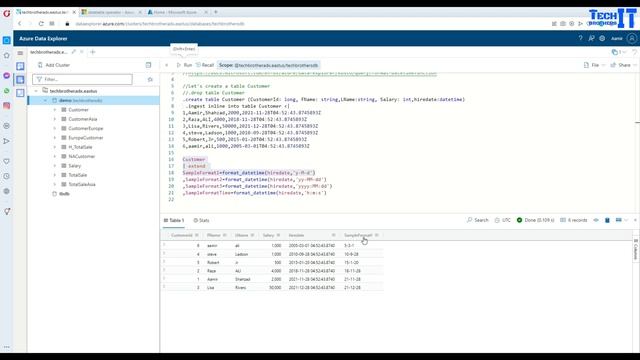The image size is (640, 360).
Task: Click the 21-12-28 result cell
Action: tap(352, 288)
